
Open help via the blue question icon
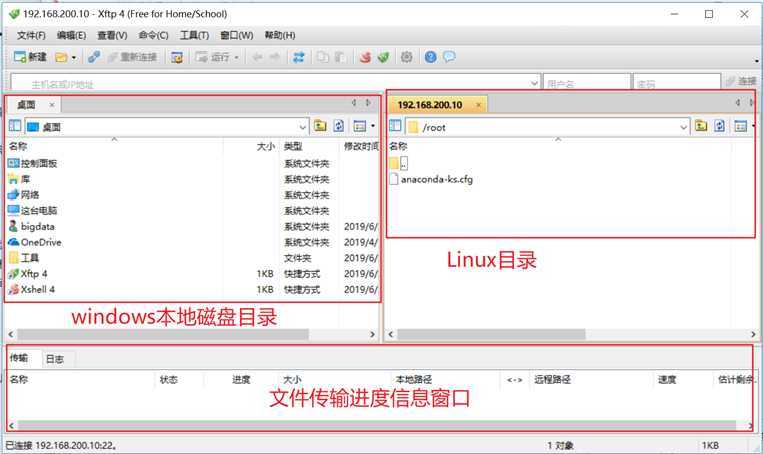click(x=431, y=57)
